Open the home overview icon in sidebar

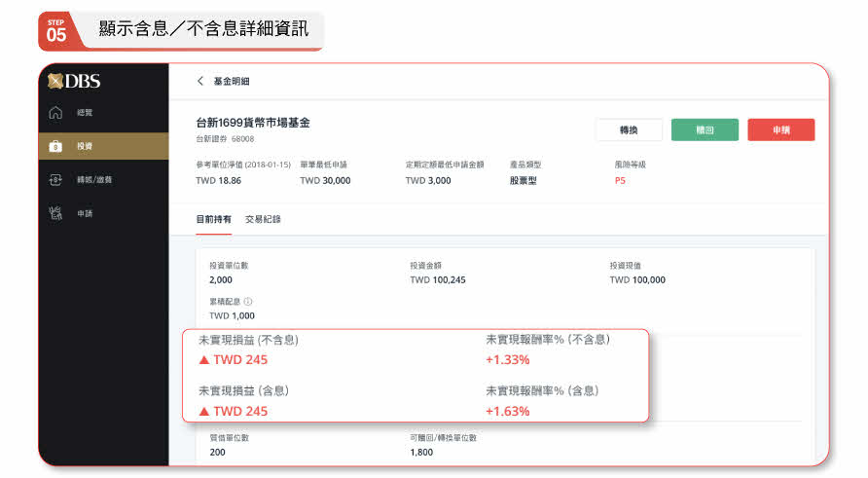coord(55,112)
